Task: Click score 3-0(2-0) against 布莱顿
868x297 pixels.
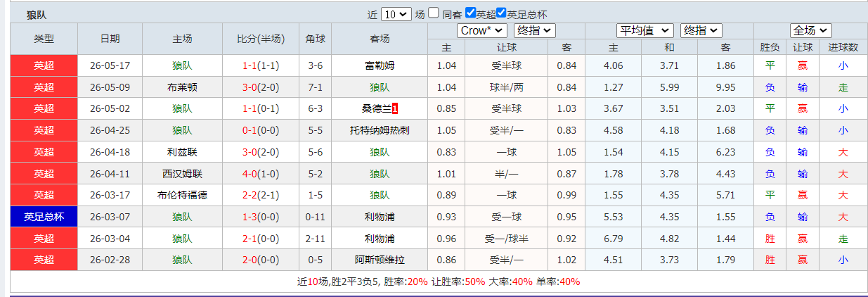Action: (x=261, y=88)
